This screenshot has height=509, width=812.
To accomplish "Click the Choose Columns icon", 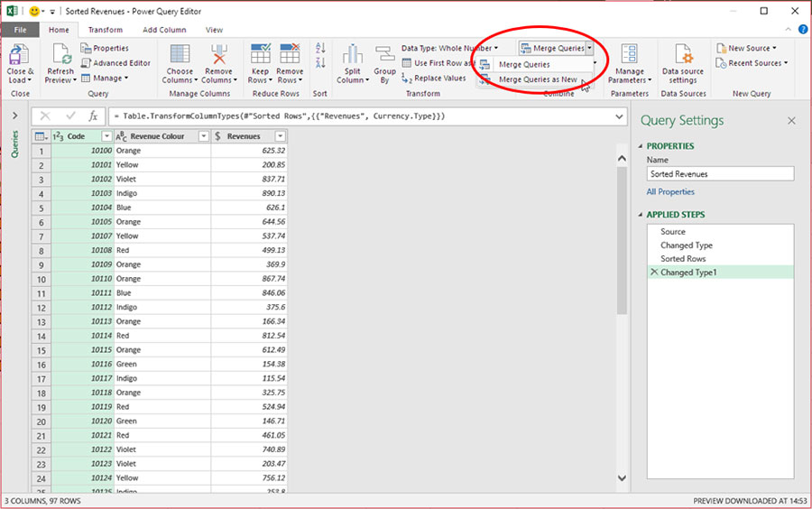I will click(x=180, y=54).
